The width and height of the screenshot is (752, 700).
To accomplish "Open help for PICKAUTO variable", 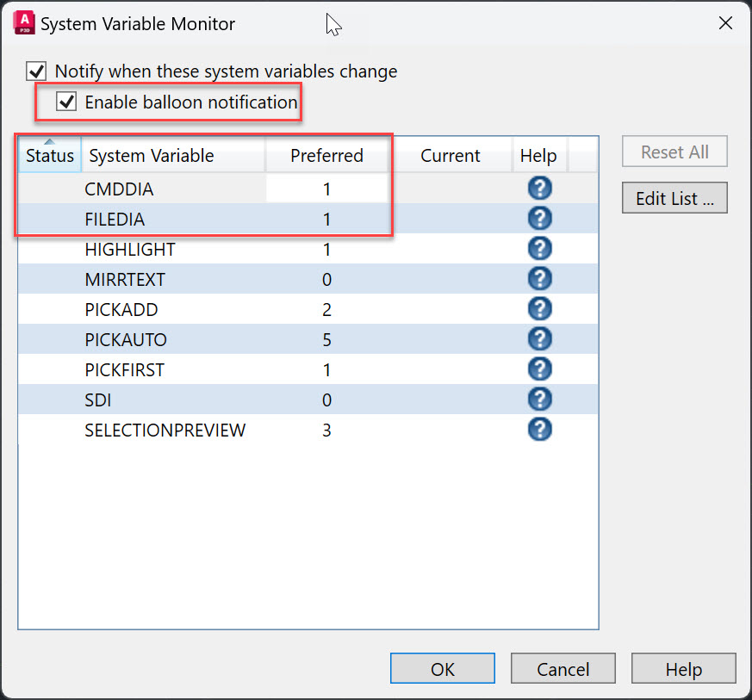I will [540, 338].
